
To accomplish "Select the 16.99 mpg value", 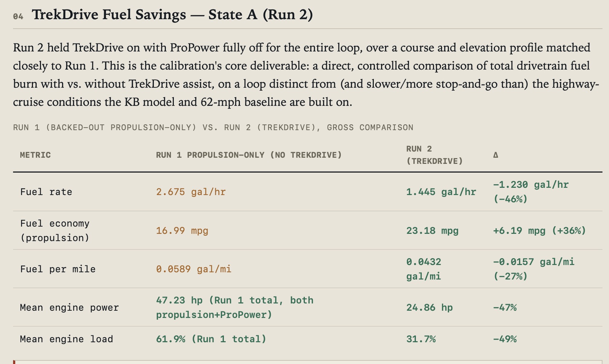I will (x=182, y=231).
